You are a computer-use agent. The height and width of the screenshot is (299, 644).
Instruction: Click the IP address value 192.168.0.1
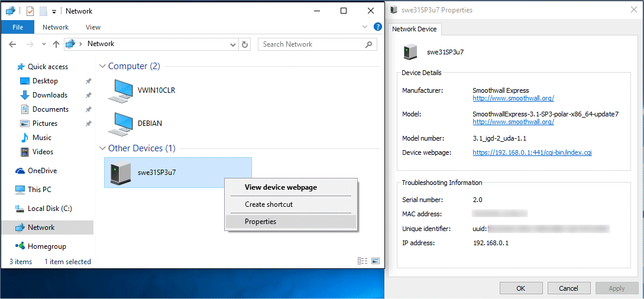pos(491,243)
